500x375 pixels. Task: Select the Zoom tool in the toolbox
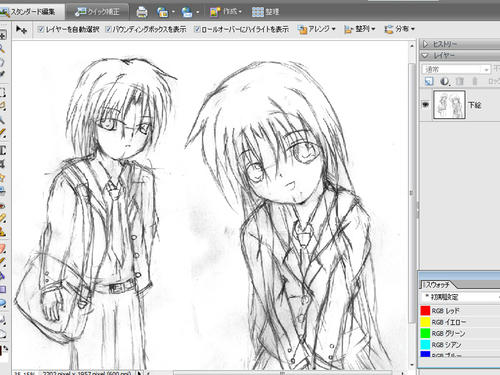(2, 49)
